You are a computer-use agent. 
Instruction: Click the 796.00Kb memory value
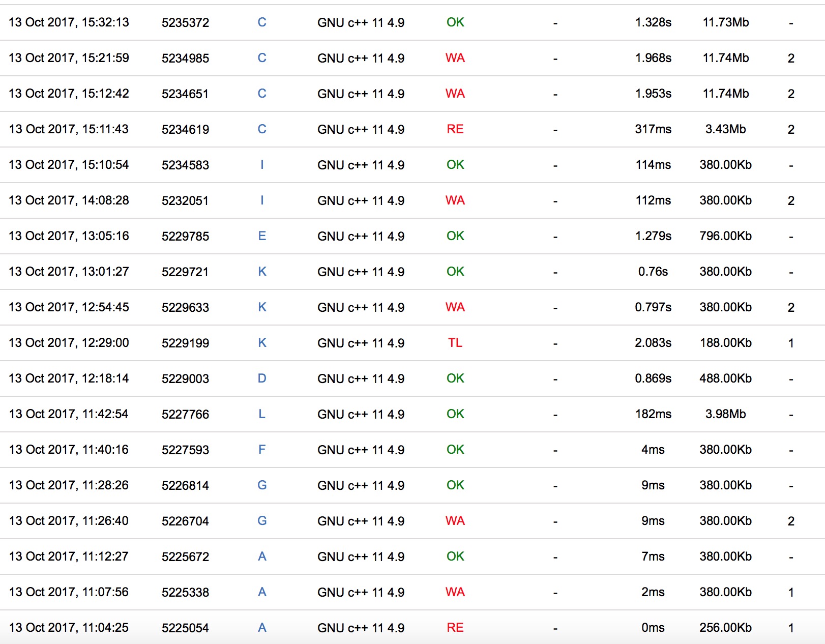click(725, 236)
